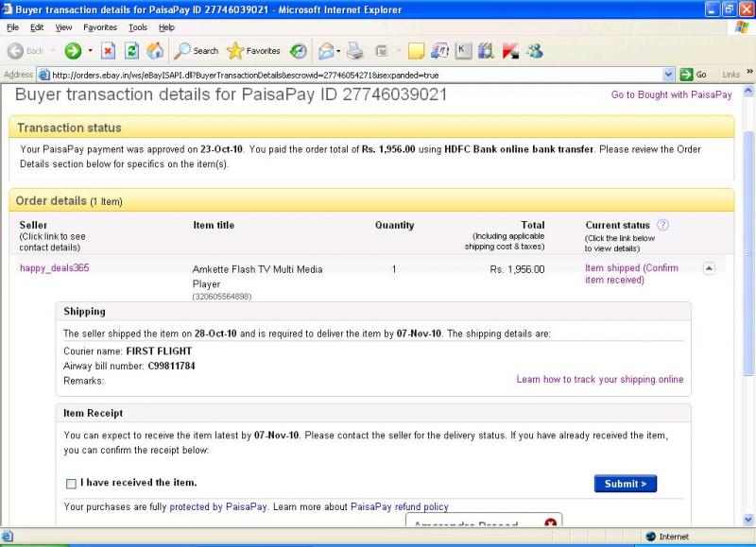This screenshot has height=547, width=756.
Task: Open the Edit button dropdown arrow
Action: point(399,51)
